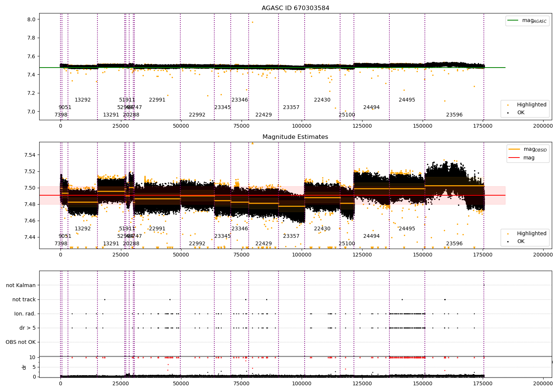Click the 7.8 y-axis tick label
This screenshot has width=560, height=392.
pyautogui.click(x=31, y=38)
